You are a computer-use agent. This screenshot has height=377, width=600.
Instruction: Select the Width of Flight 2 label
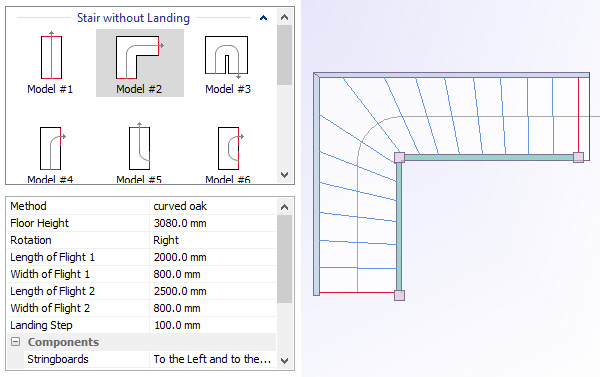pos(50,308)
